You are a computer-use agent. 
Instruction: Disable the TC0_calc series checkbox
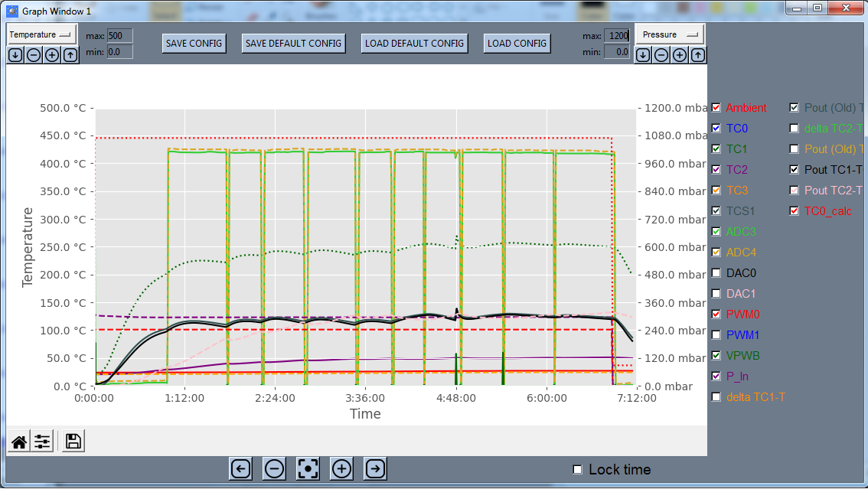click(795, 211)
